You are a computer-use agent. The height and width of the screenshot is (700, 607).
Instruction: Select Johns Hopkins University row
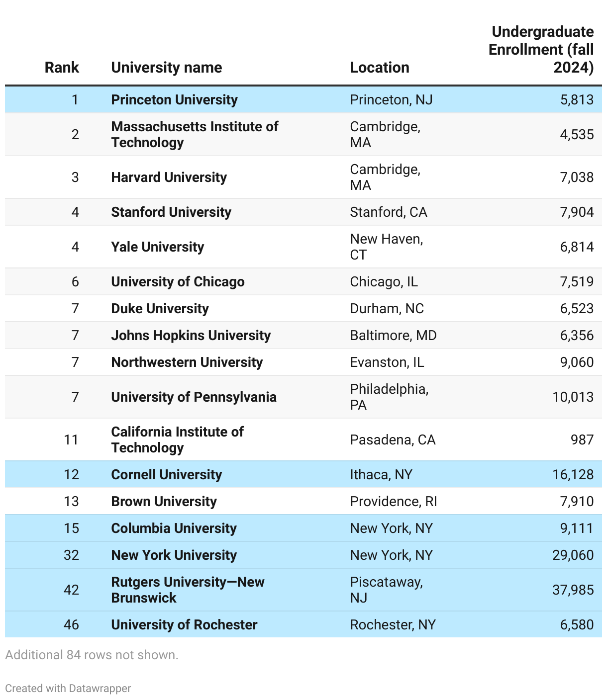click(x=303, y=335)
